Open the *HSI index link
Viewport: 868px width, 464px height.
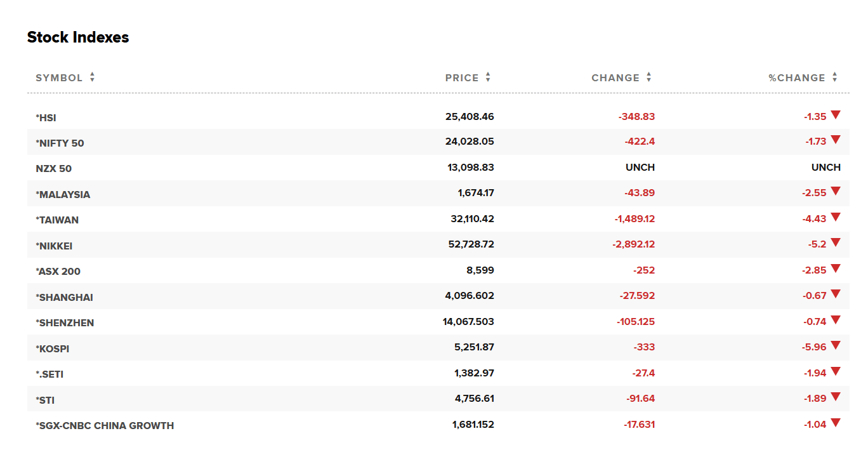tap(46, 118)
